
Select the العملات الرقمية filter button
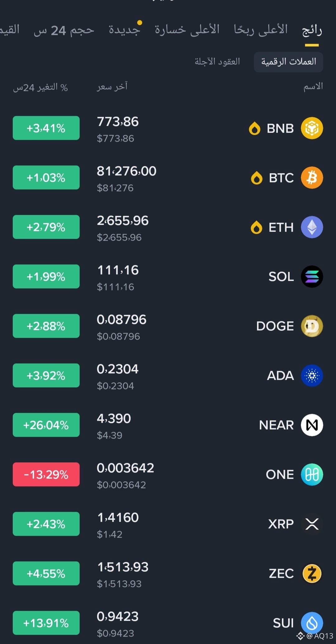(x=288, y=62)
